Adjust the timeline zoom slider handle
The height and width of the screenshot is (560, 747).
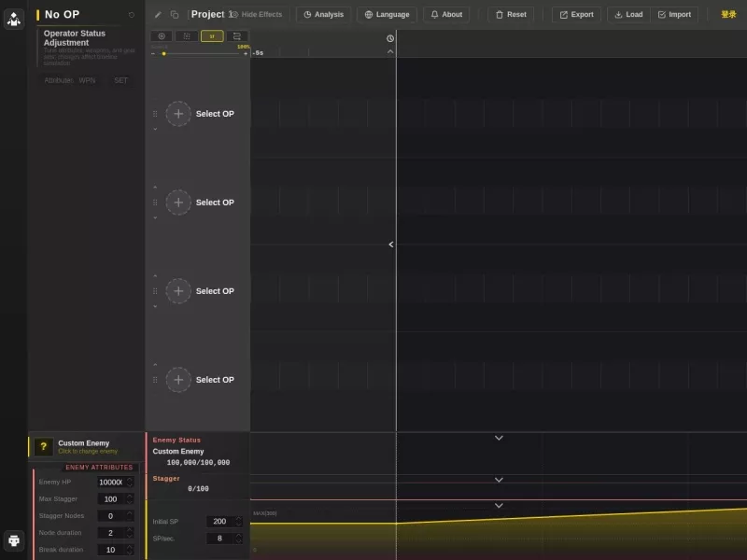tap(164, 54)
